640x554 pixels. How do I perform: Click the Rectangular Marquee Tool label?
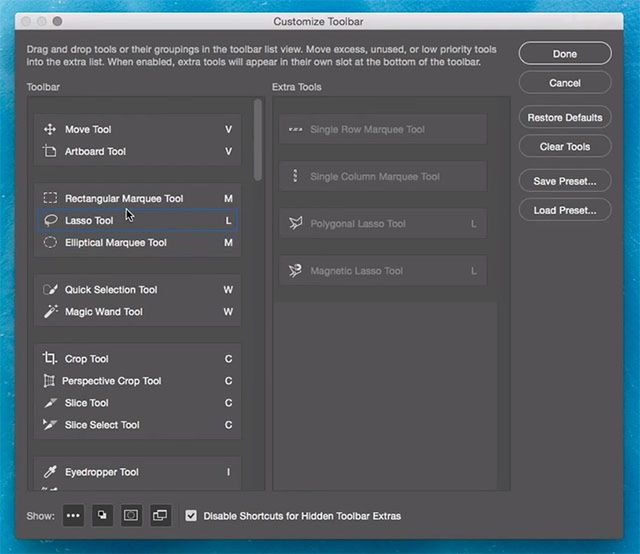tap(124, 198)
